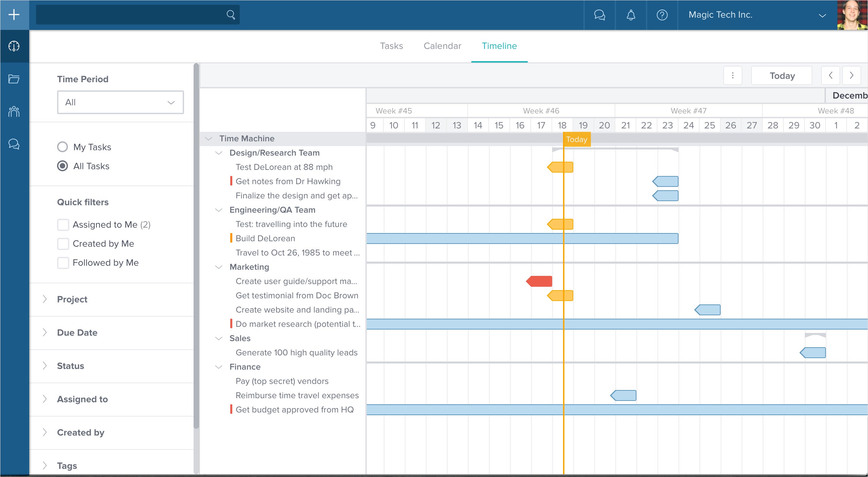Switch to the Calendar tab
This screenshot has width=868, height=477.
[x=442, y=46]
